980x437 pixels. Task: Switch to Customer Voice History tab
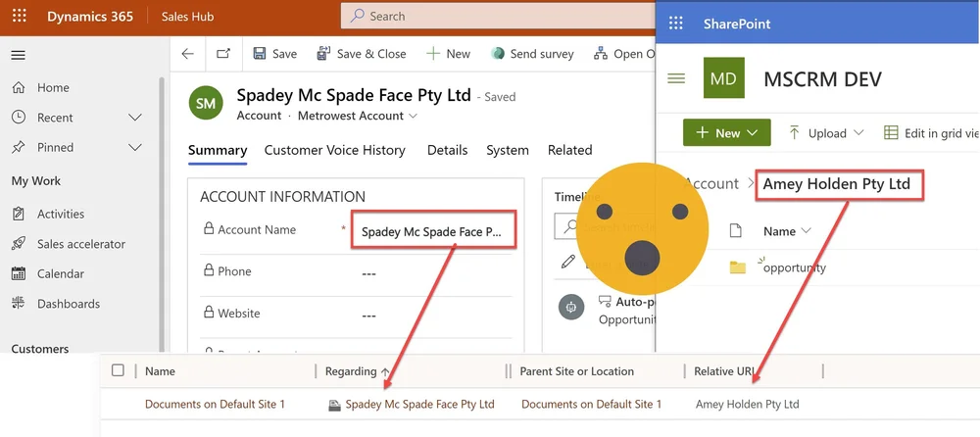[x=335, y=150]
